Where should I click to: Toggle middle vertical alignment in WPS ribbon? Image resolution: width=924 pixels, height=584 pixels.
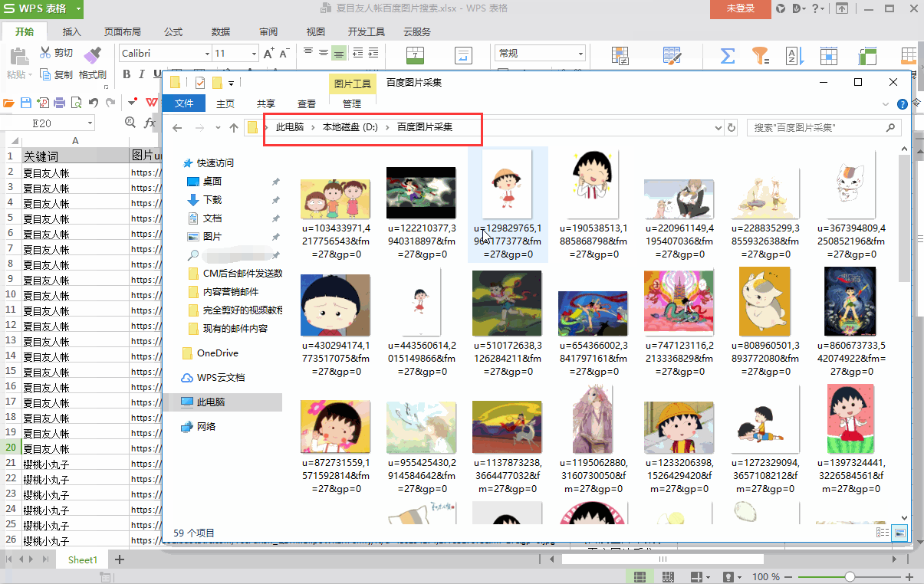pyautogui.click(x=323, y=54)
